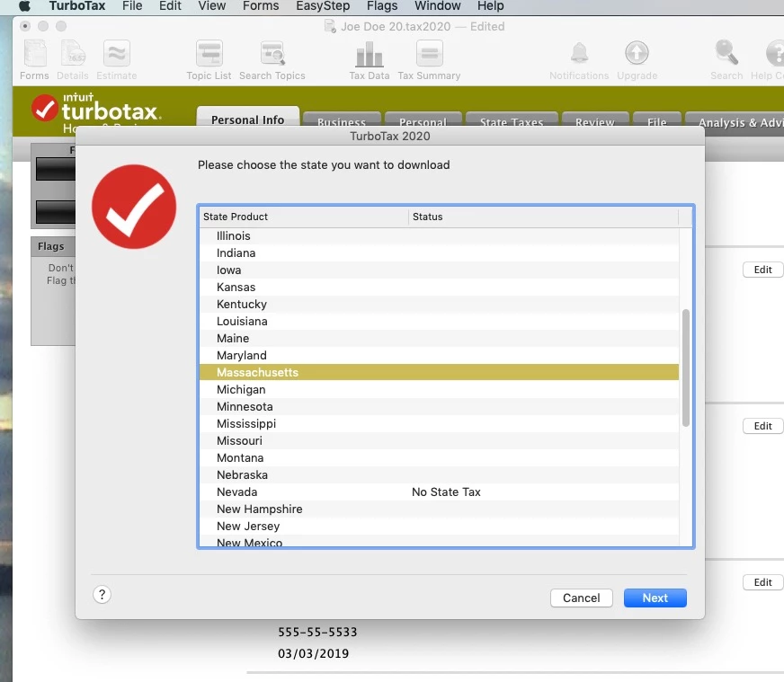Select New Hampshire in the state list

[439, 509]
